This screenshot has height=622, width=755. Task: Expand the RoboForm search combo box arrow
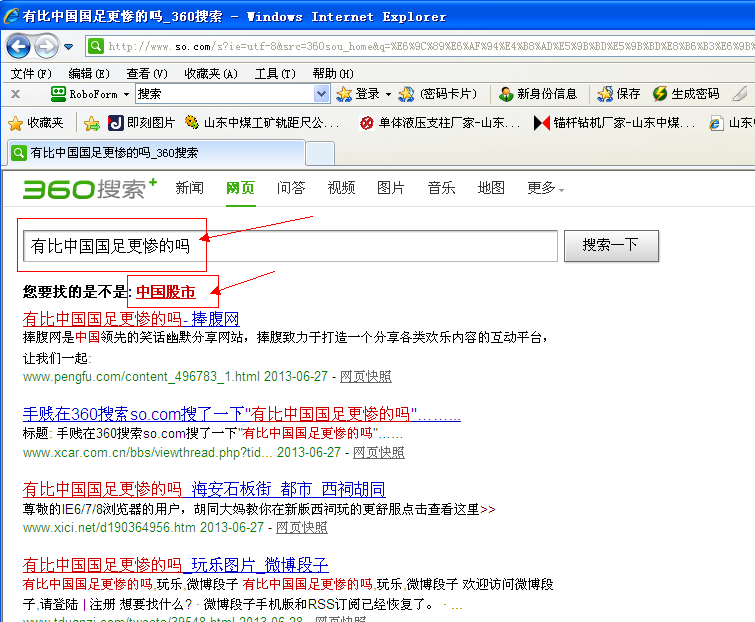coord(321,94)
